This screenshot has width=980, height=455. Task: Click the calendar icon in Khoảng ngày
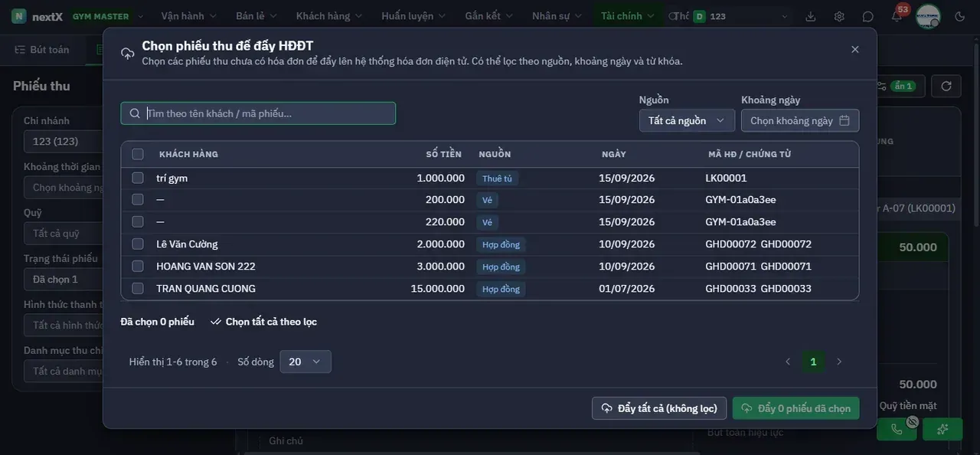tap(844, 120)
